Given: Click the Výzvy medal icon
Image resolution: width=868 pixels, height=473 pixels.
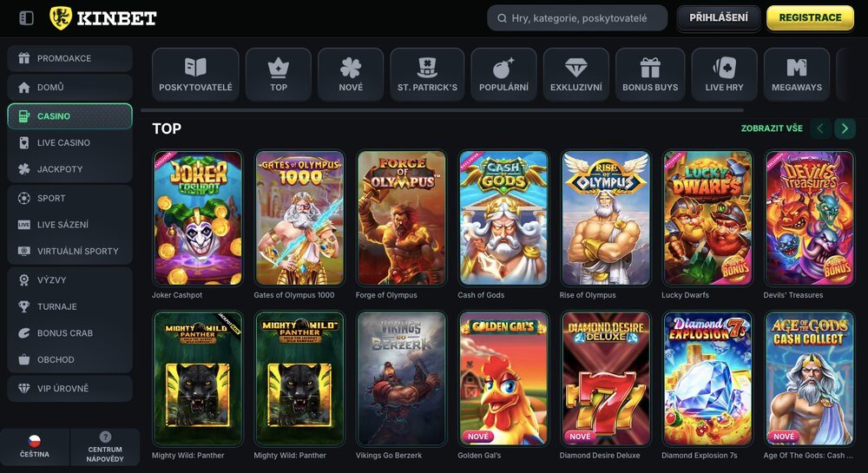Looking at the screenshot, I should [23, 280].
